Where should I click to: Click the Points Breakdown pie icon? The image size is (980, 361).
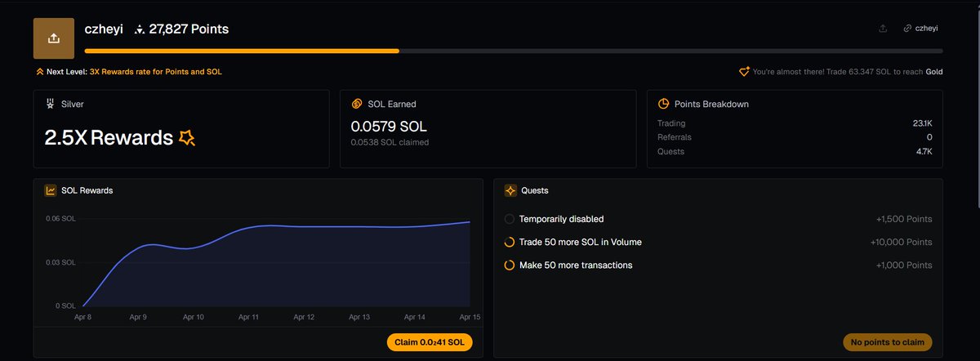click(x=664, y=105)
